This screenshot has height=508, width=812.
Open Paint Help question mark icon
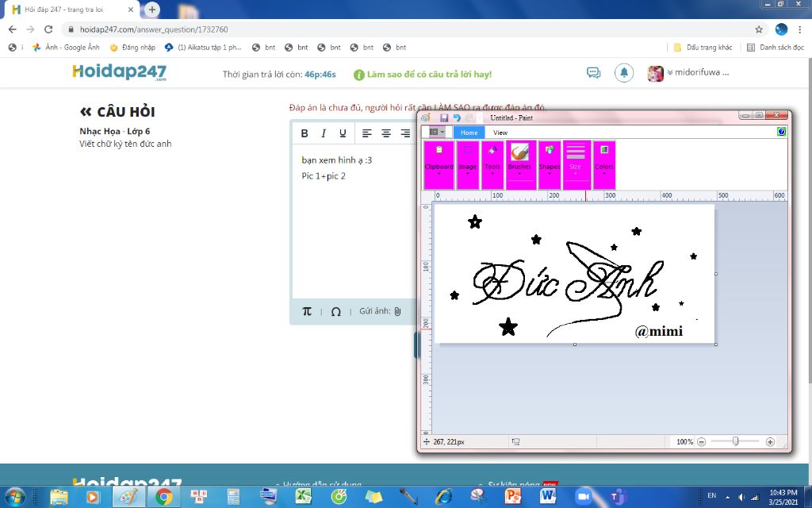[x=781, y=132]
